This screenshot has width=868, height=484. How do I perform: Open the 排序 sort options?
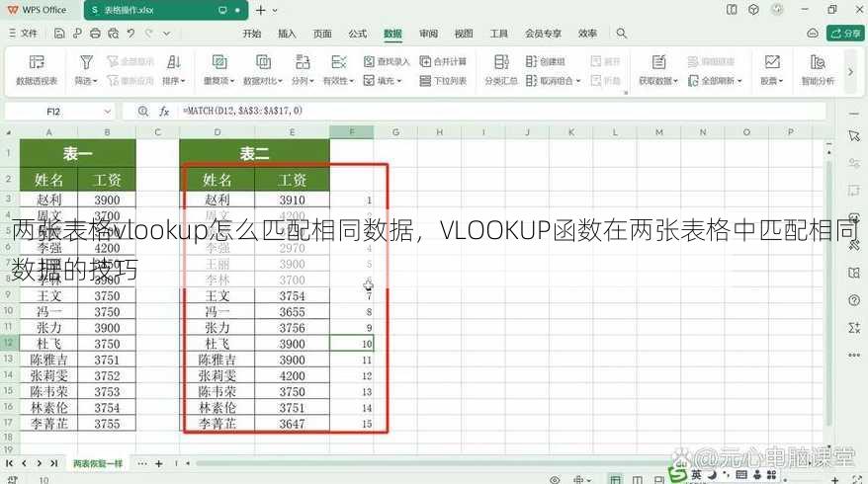click(174, 70)
